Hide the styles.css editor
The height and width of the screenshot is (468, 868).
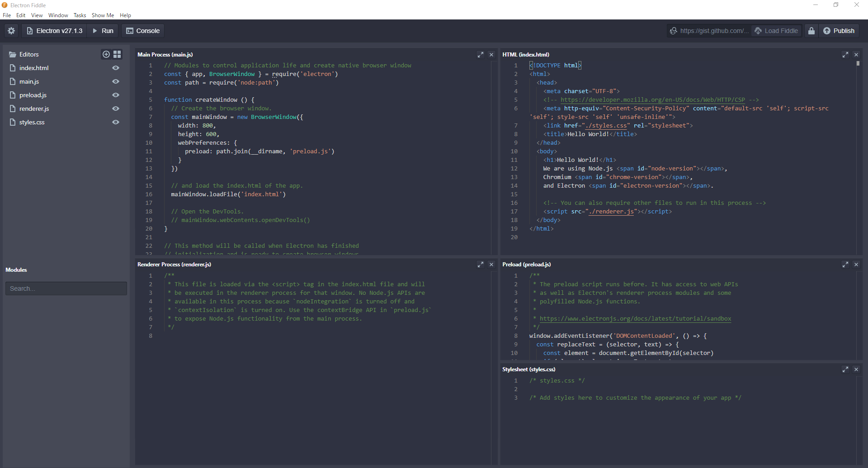[x=116, y=122]
